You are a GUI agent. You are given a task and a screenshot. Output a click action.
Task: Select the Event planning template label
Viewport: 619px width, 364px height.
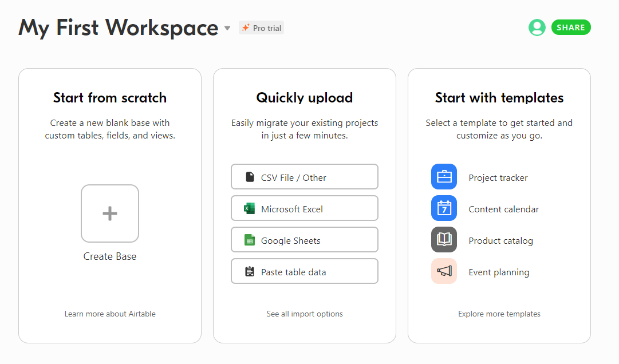499,272
